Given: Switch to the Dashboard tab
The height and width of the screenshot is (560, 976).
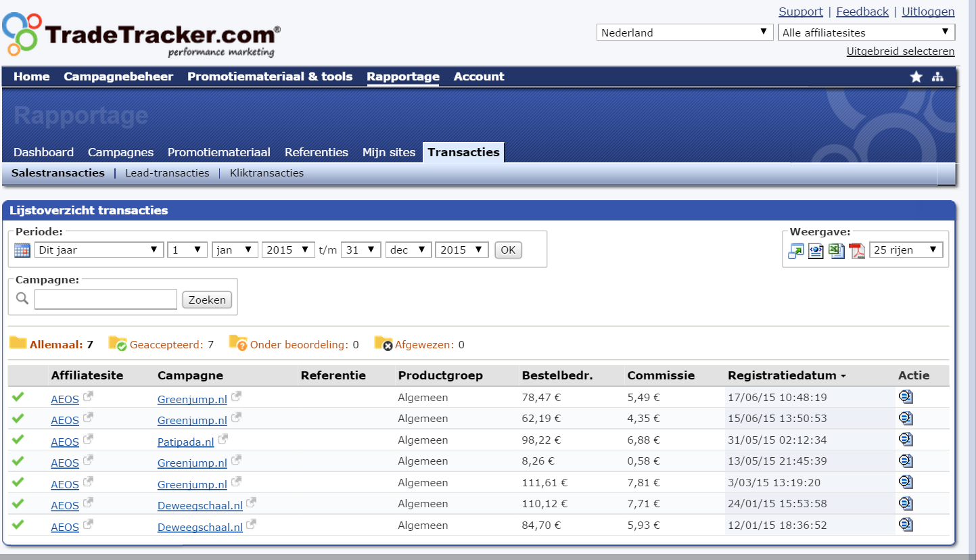Looking at the screenshot, I should pyautogui.click(x=43, y=152).
